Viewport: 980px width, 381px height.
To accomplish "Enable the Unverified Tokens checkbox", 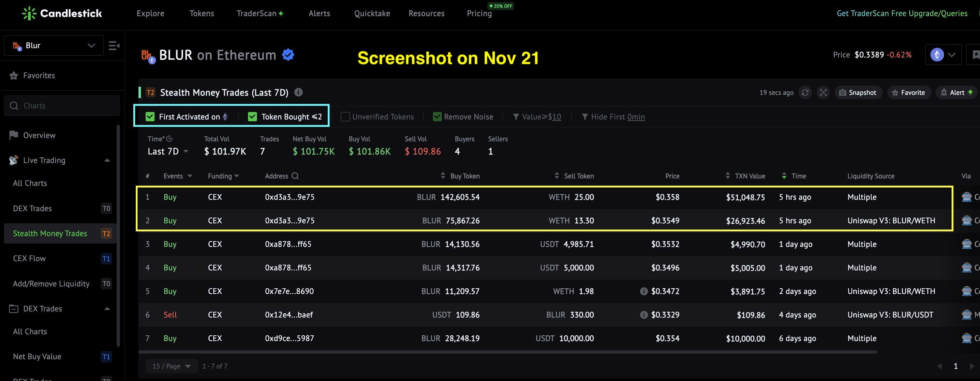I will click(345, 117).
